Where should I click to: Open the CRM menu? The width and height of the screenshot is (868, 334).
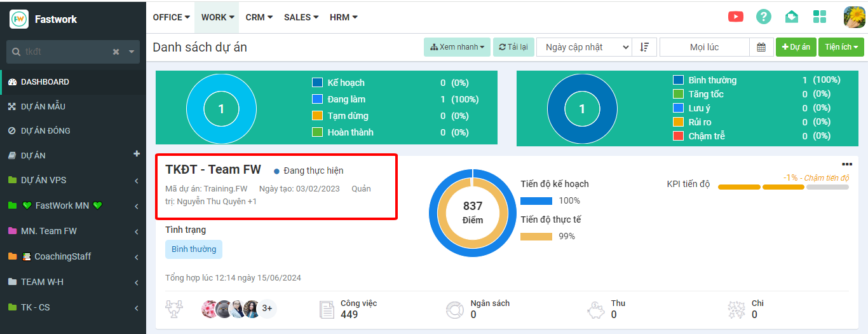pos(259,17)
